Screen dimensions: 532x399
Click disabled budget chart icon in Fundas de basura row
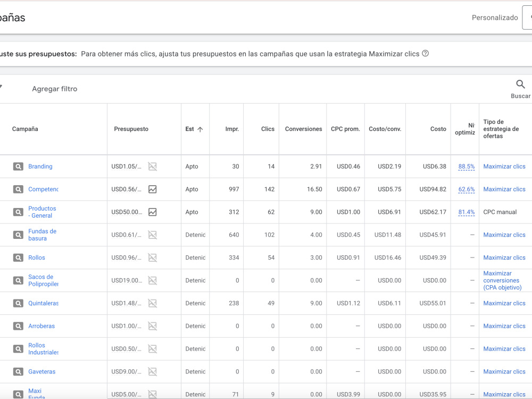[x=153, y=235]
